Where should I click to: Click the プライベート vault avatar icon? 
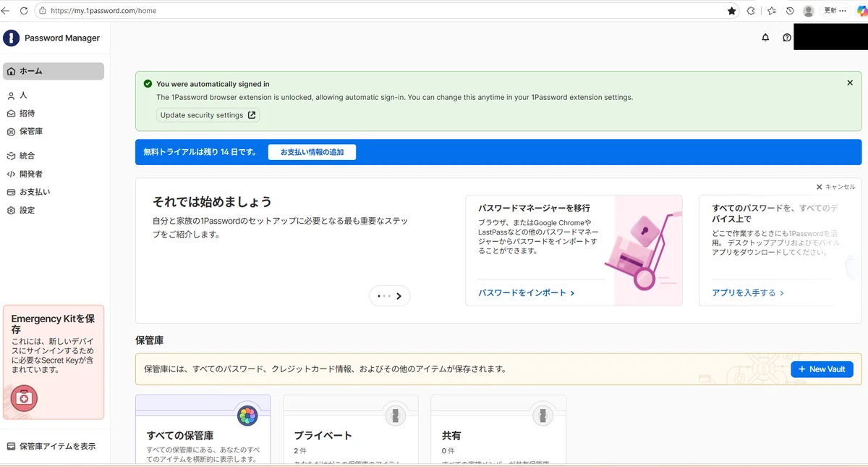(x=395, y=416)
